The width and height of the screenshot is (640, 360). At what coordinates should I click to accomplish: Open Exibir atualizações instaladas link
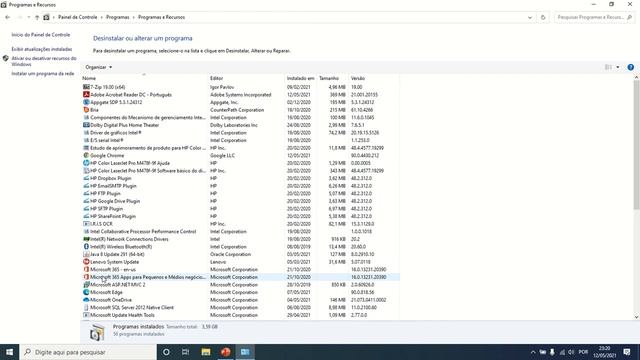42,49
